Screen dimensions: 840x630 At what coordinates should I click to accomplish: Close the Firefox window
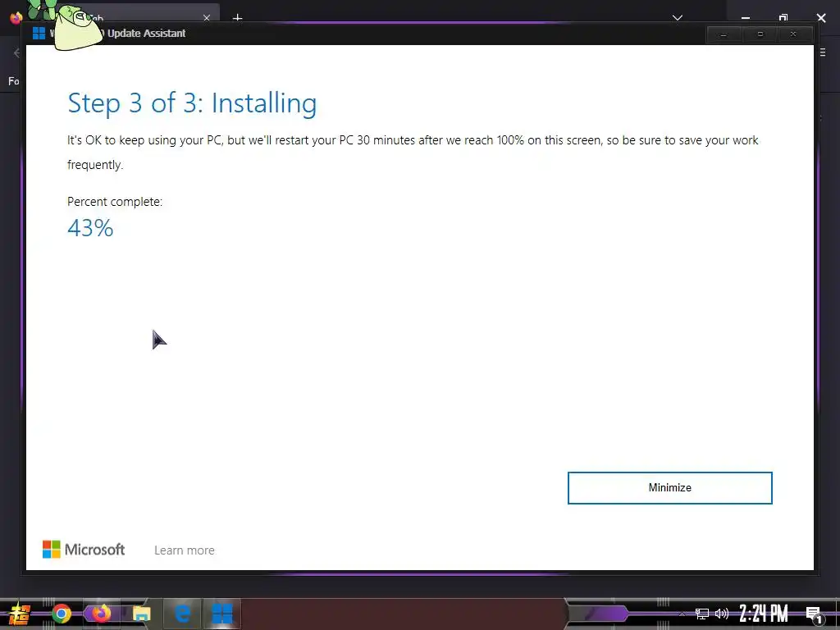(821, 18)
